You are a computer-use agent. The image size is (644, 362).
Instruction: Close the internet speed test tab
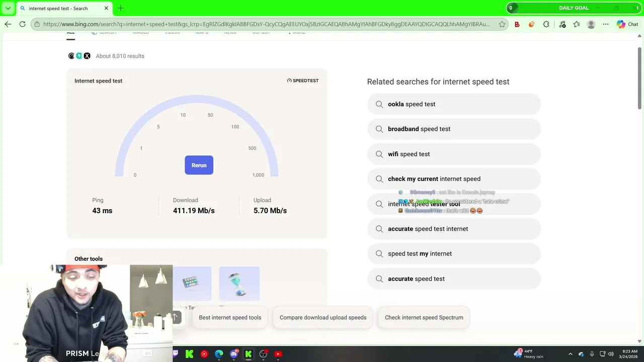tap(106, 8)
